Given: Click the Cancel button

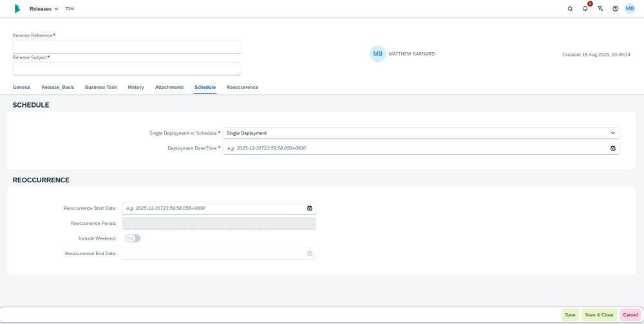Looking at the screenshot, I should point(630,315).
